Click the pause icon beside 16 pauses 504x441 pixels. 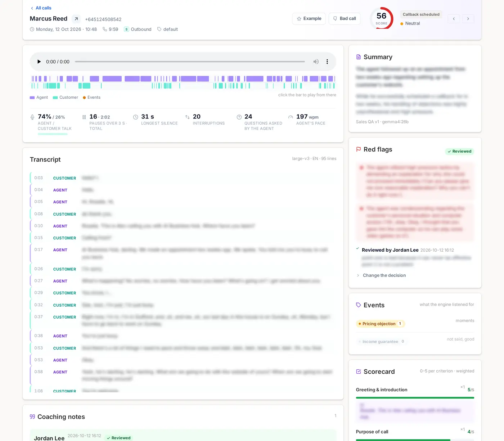(84, 117)
